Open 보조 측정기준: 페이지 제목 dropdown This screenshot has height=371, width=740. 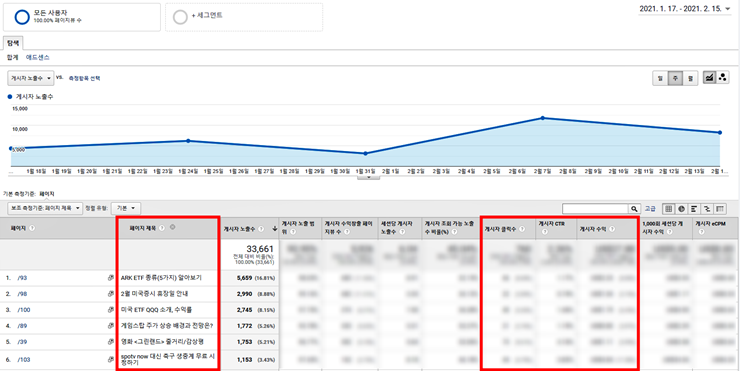coord(45,208)
